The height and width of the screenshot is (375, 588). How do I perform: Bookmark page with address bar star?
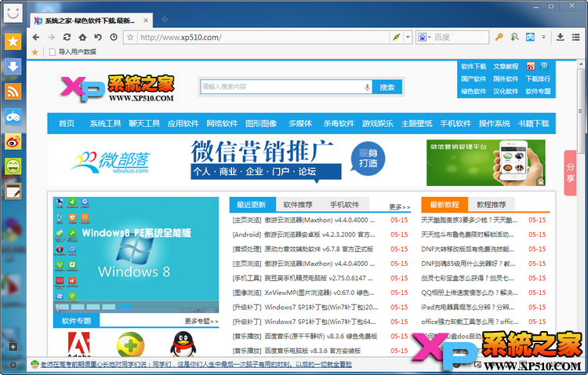pyautogui.click(x=130, y=37)
